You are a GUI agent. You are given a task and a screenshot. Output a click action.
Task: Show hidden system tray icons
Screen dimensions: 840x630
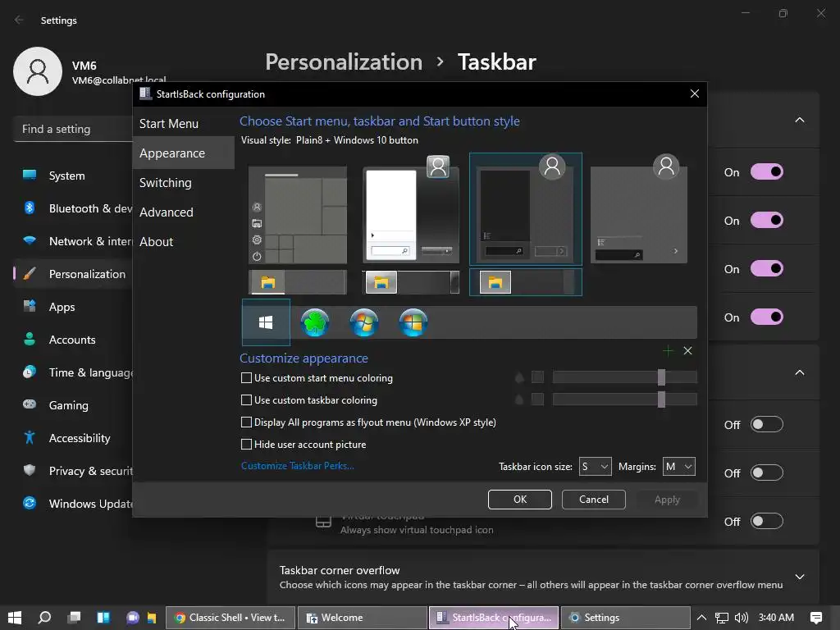[701, 618]
